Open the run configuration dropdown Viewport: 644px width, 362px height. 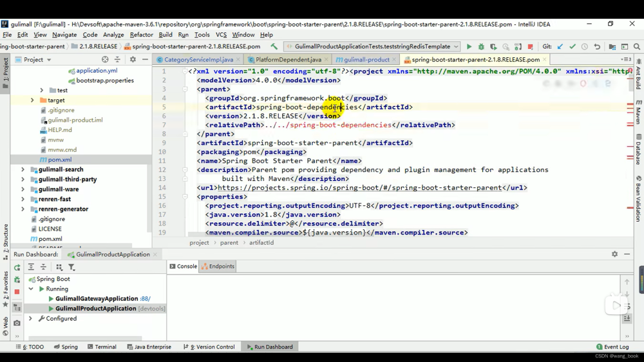[372, 46]
